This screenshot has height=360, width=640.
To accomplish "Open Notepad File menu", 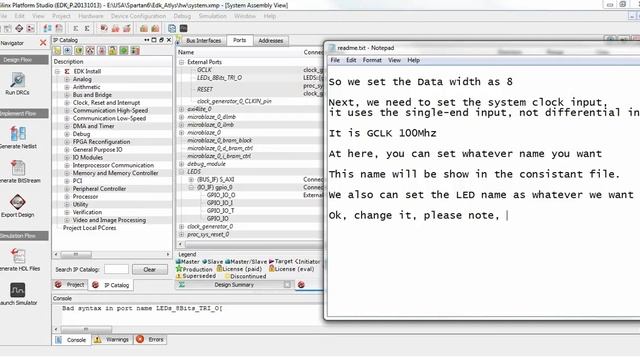I will point(335,60).
